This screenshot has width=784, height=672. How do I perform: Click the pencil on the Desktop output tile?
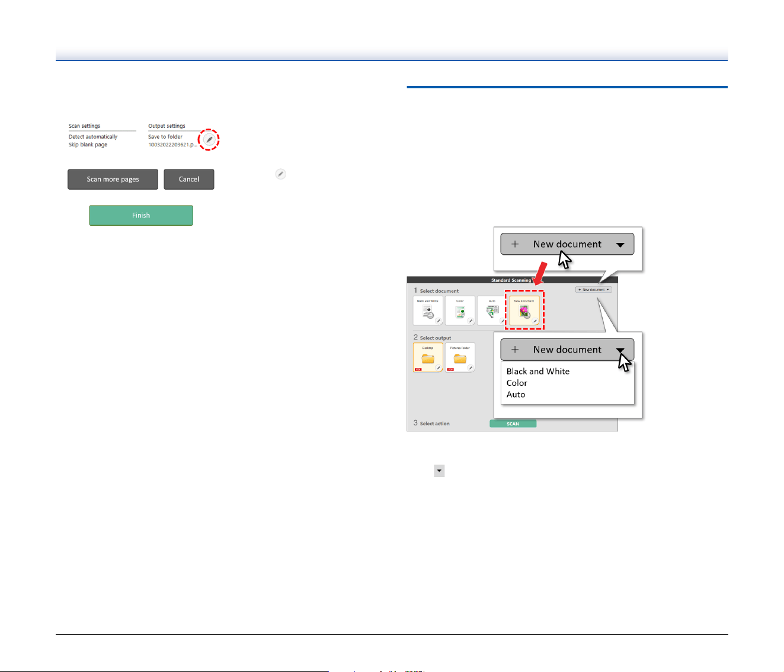coord(439,368)
